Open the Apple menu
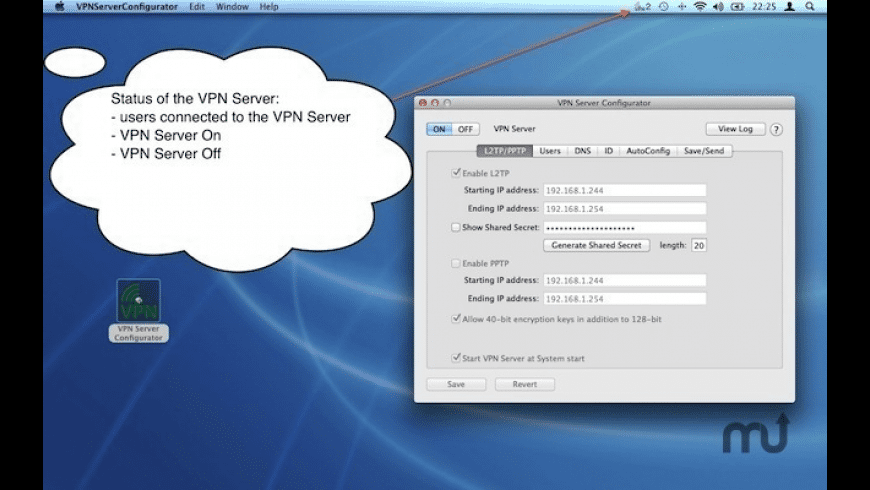The width and height of the screenshot is (870, 490). point(59,7)
